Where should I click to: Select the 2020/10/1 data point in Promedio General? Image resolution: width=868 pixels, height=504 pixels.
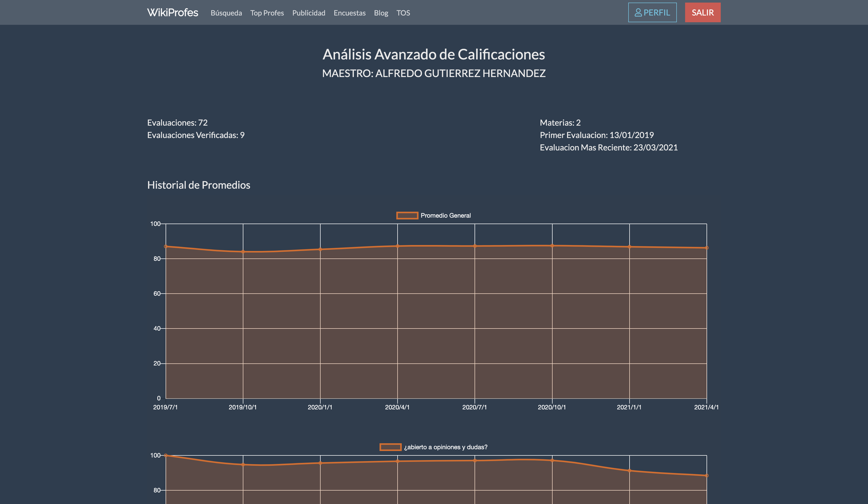click(552, 246)
